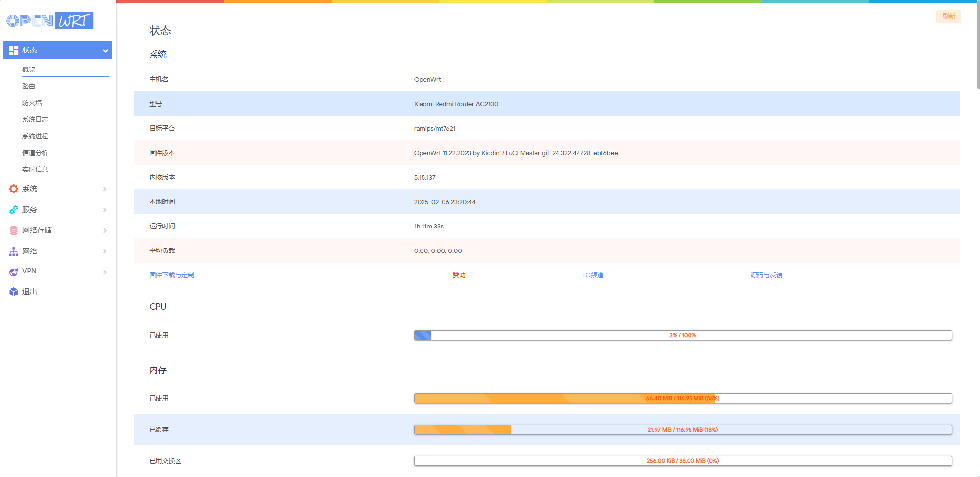The image size is (980, 477).
Task: Click the 内核版本 row label
Action: click(x=162, y=177)
